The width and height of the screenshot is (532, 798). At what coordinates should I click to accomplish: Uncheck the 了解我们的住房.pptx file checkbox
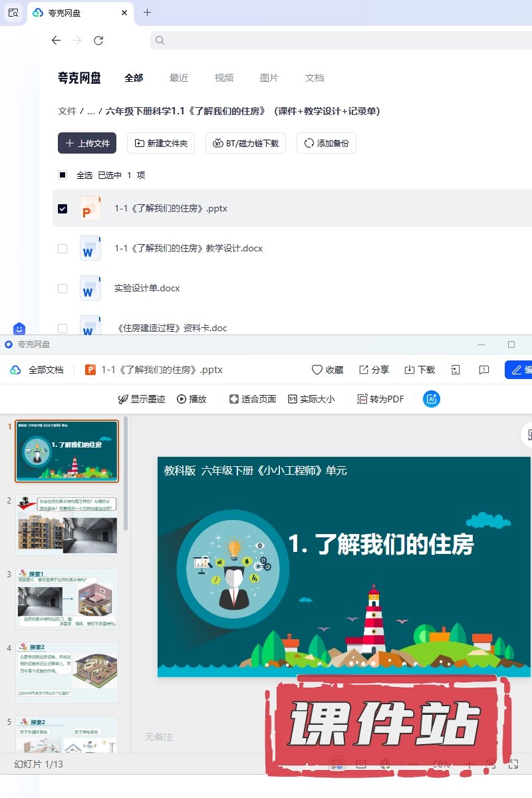coord(63,209)
